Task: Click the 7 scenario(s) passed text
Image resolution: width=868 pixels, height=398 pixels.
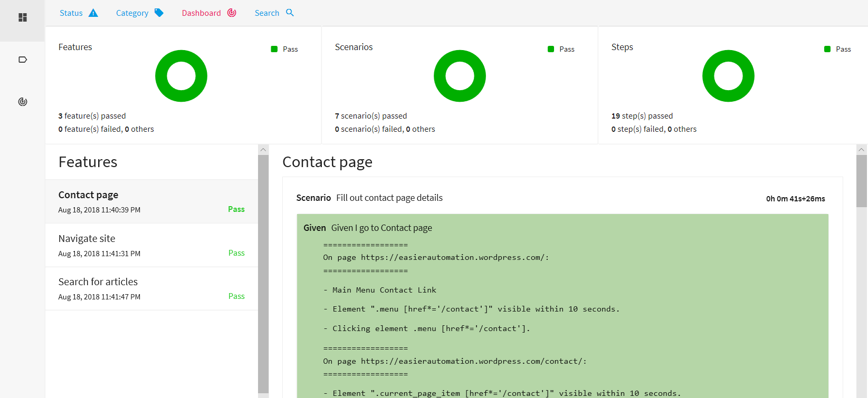Action: [x=371, y=116]
